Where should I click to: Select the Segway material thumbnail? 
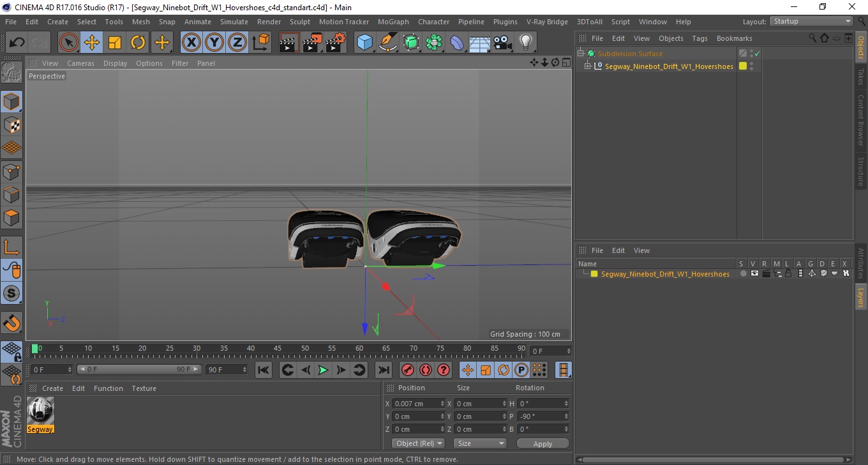[x=40, y=410]
